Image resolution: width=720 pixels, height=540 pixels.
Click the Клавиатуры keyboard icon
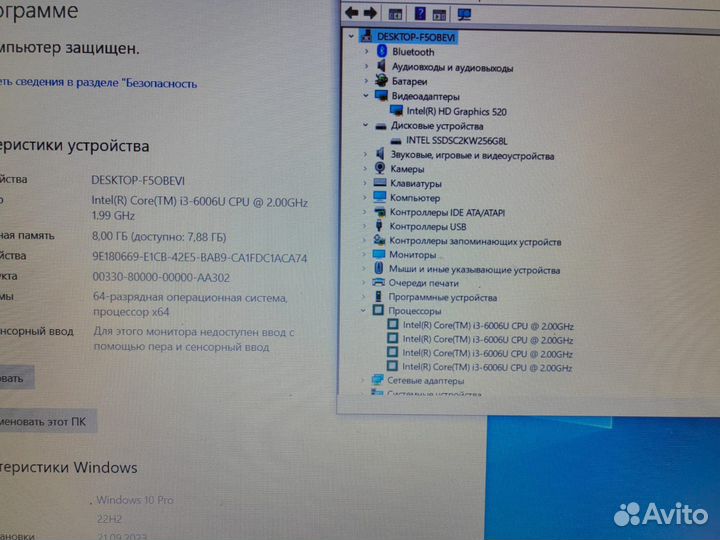[x=380, y=183]
